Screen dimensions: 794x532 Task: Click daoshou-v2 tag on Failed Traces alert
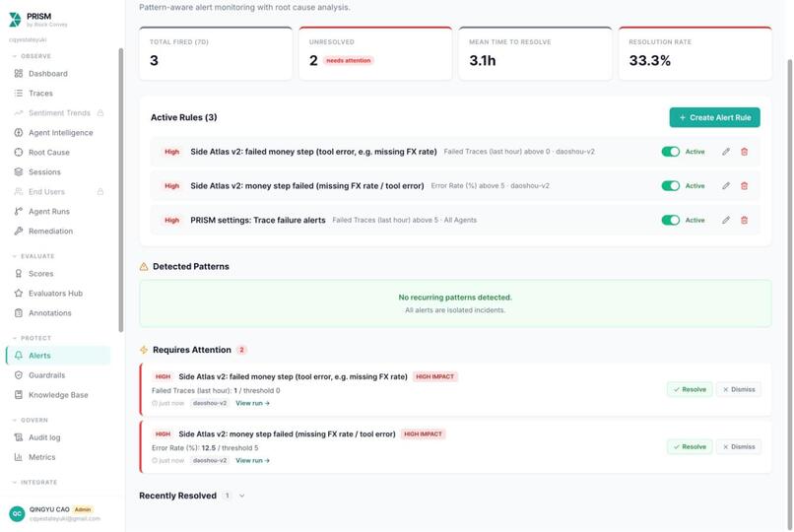[210, 403]
